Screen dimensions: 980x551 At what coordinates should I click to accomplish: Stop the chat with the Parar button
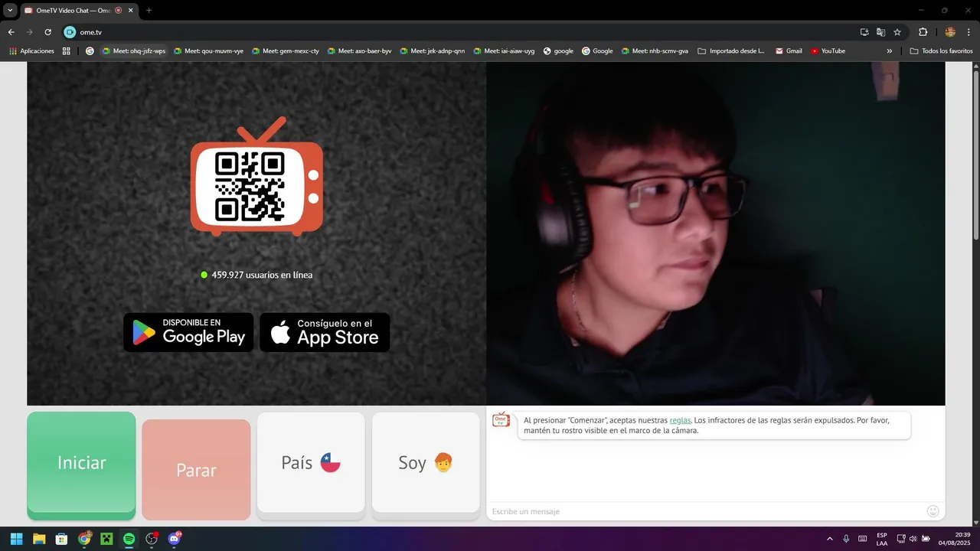196,470
